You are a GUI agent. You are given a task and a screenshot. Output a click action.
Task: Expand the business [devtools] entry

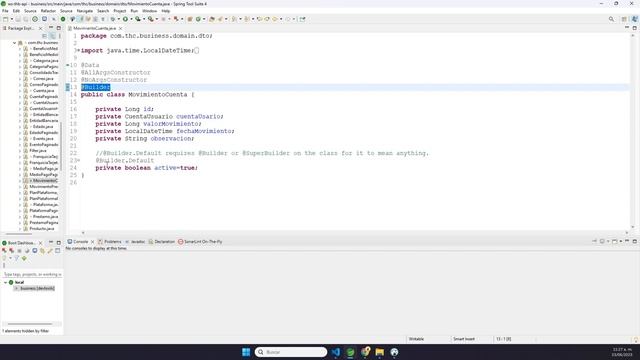pyautogui.click(x=16, y=288)
